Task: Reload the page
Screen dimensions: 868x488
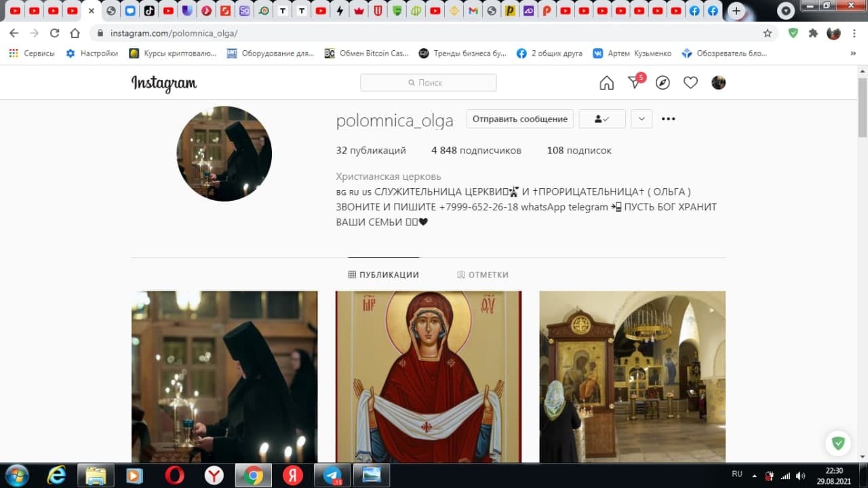Action: point(55,33)
